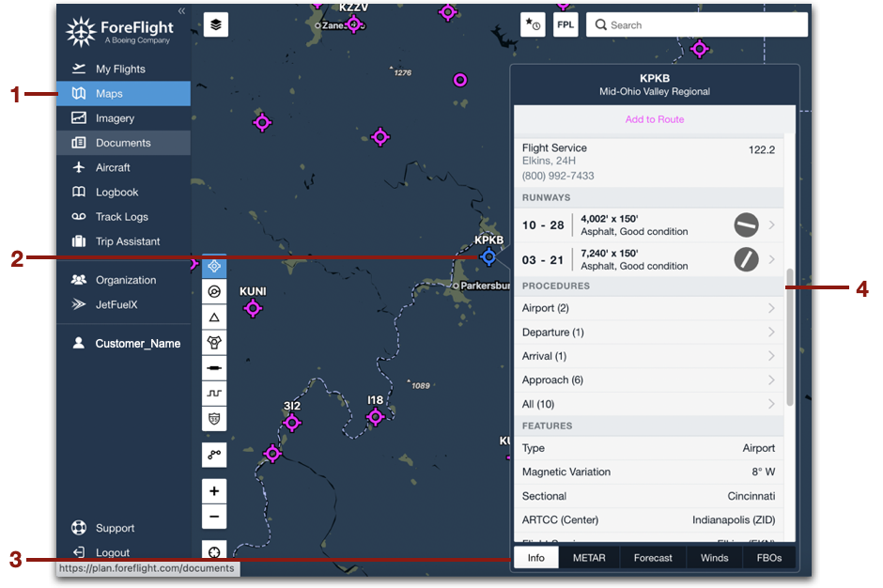Toggle the VOR navaid hexagon map layer

(214, 343)
